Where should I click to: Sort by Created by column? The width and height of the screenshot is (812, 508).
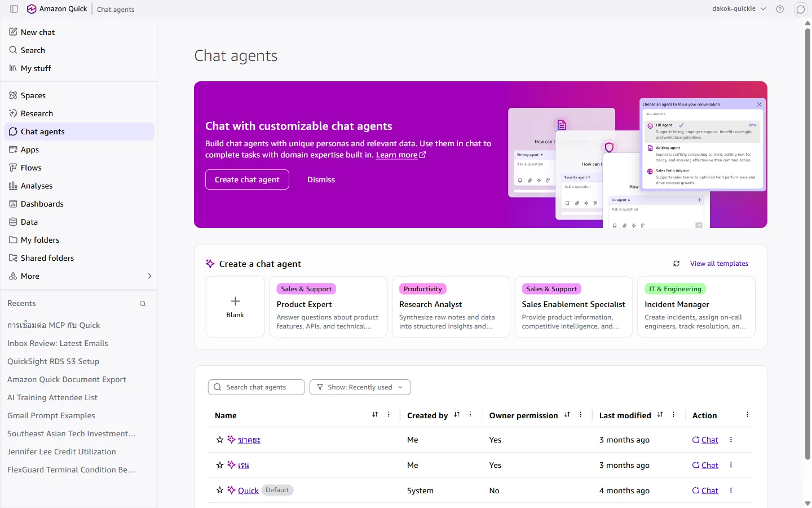(x=457, y=415)
